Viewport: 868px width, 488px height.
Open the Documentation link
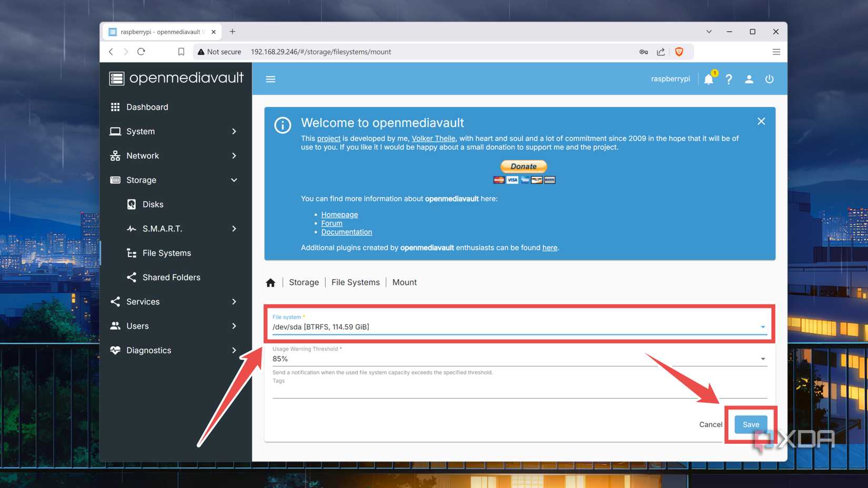click(x=346, y=232)
